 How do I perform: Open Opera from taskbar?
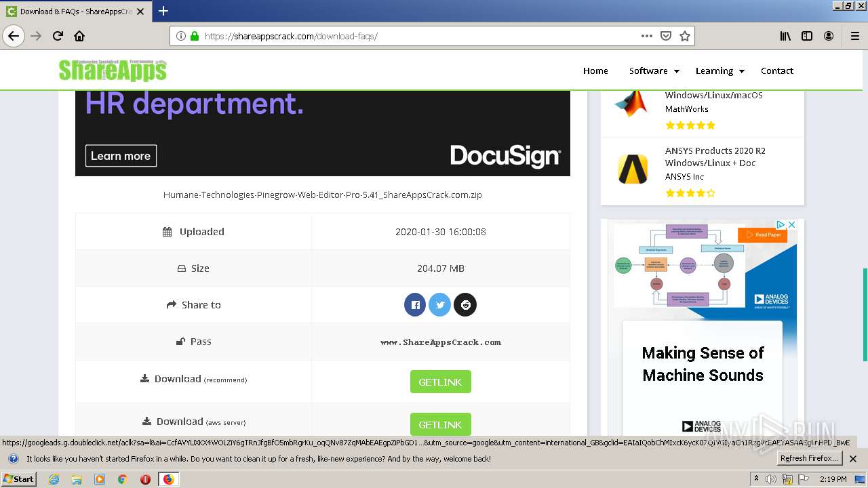[x=145, y=479]
